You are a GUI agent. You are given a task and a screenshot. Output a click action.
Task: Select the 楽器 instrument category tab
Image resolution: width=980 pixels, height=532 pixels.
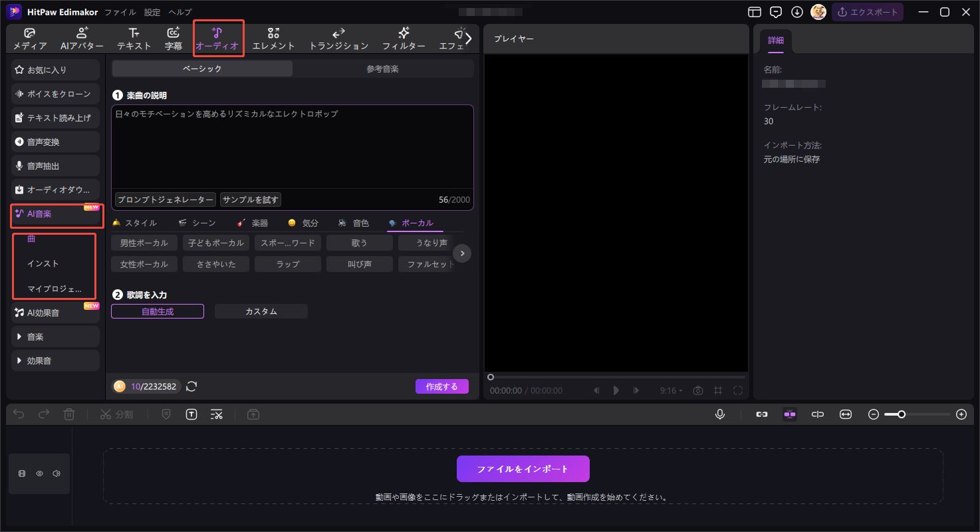click(253, 223)
